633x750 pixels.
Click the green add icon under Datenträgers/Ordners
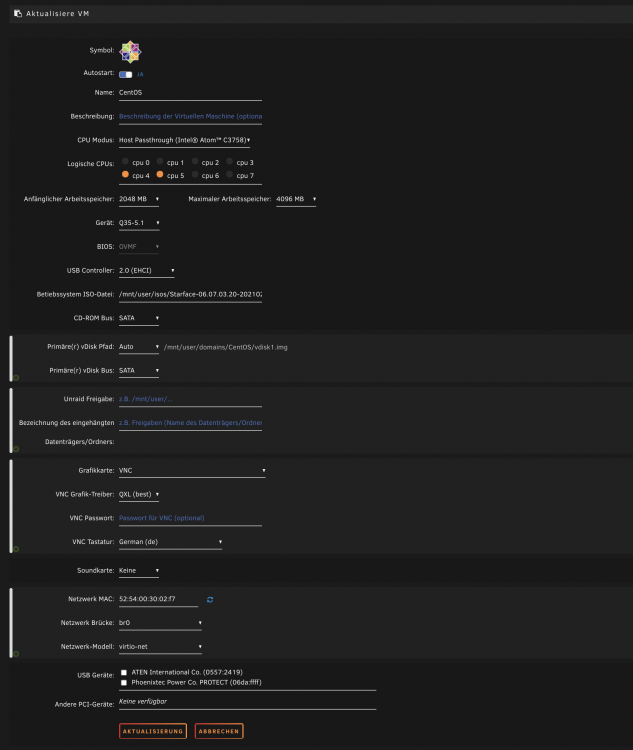tap(16, 449)
